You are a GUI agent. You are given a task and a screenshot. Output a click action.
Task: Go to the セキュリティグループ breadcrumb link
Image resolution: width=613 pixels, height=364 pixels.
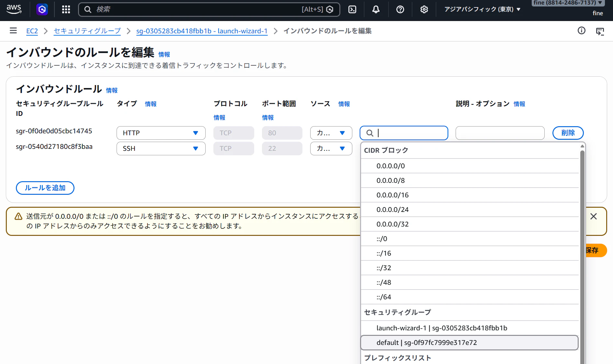87,31
